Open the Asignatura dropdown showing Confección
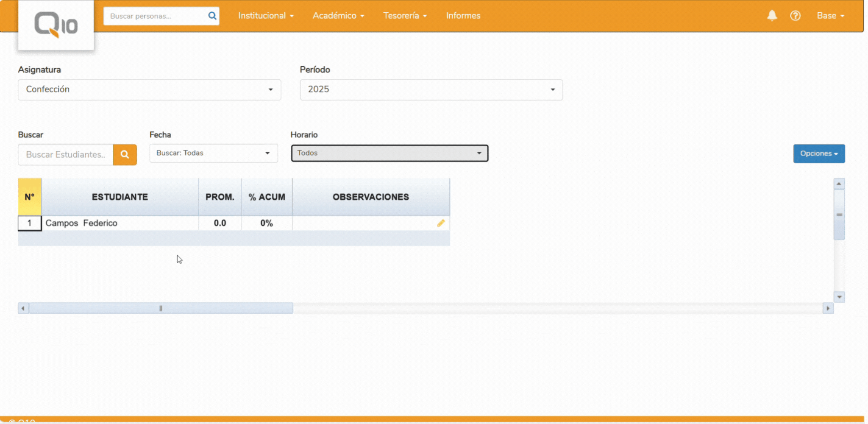The height and width of the screenshot is (424, 868). coord(149,89)
